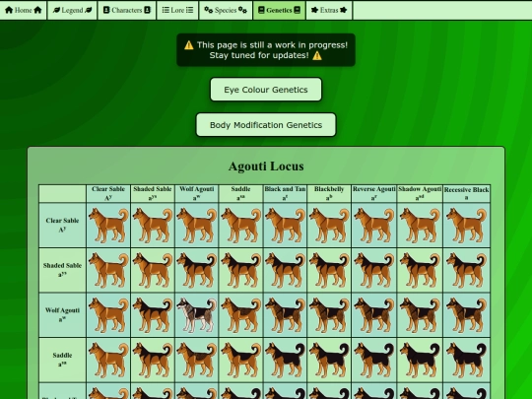Image resolution: width=532 pixels, height=399 pixels.
Task: Click the left list icon on Lore tab
Action: coord(166,10)
